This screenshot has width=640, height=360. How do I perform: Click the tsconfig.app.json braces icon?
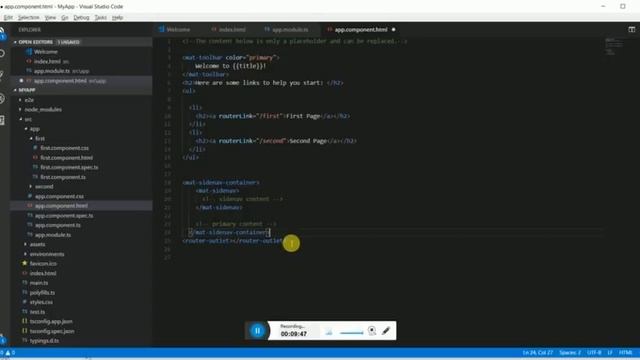(x=24, y=321)
